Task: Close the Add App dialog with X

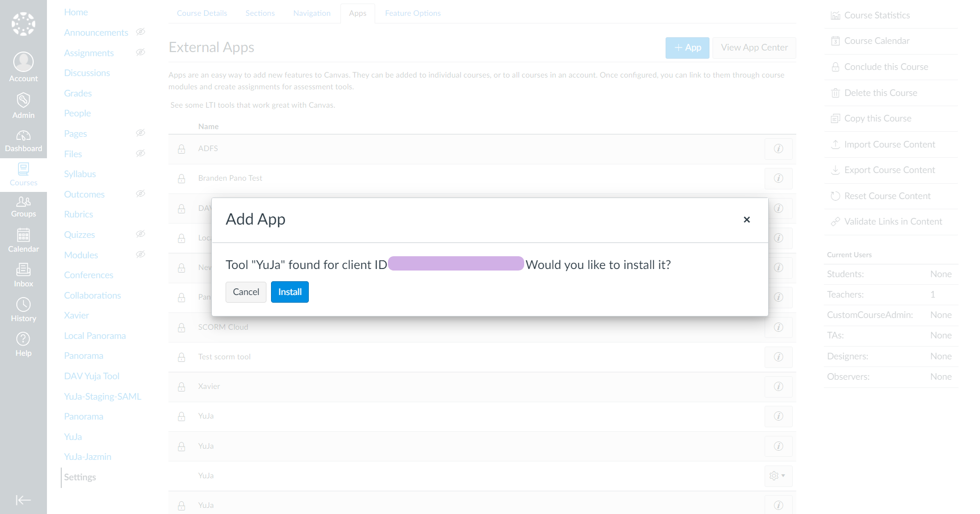Action: pos(746,219)
